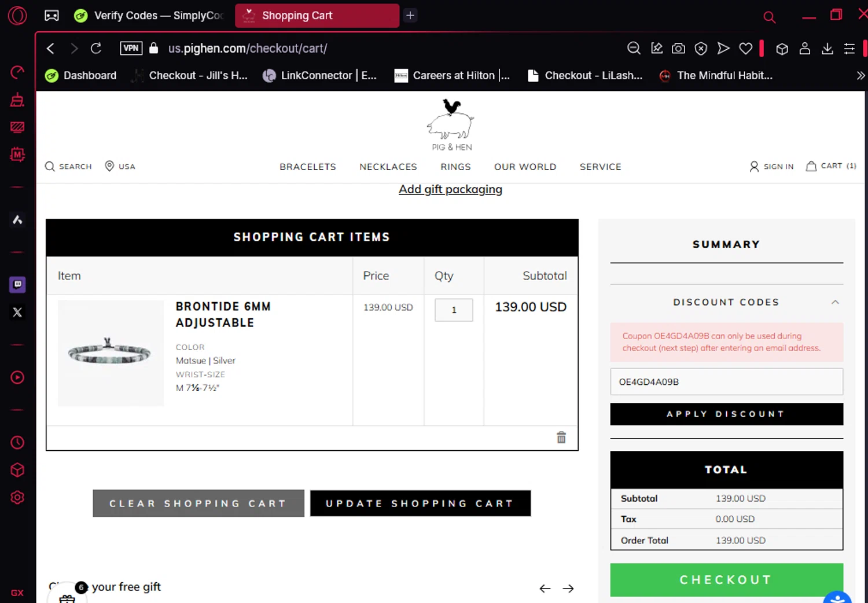Open The Mindful Habit bookmark
868x603 pixels.
tap(716, 75)
